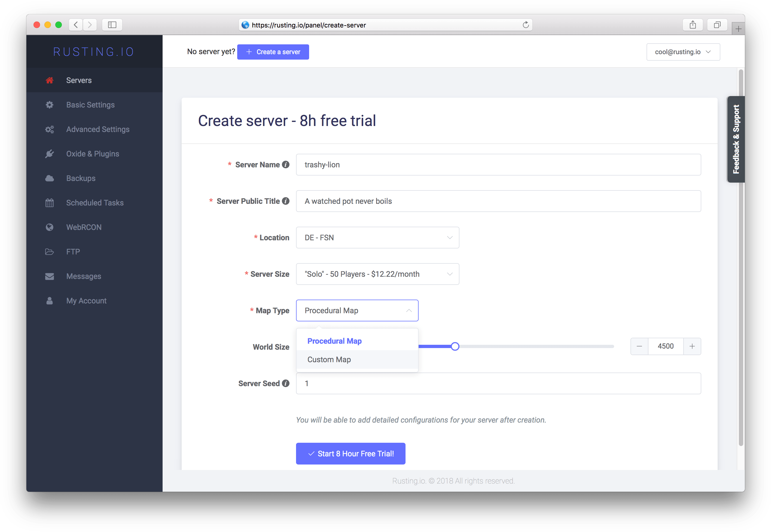Click the Basic Settings gear icon

point(49,105)
